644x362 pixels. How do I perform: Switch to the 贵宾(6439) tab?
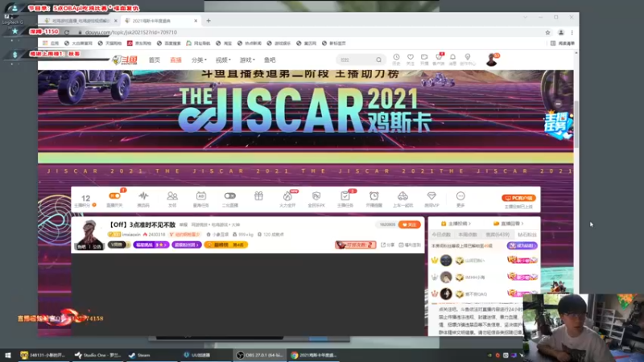497,235
